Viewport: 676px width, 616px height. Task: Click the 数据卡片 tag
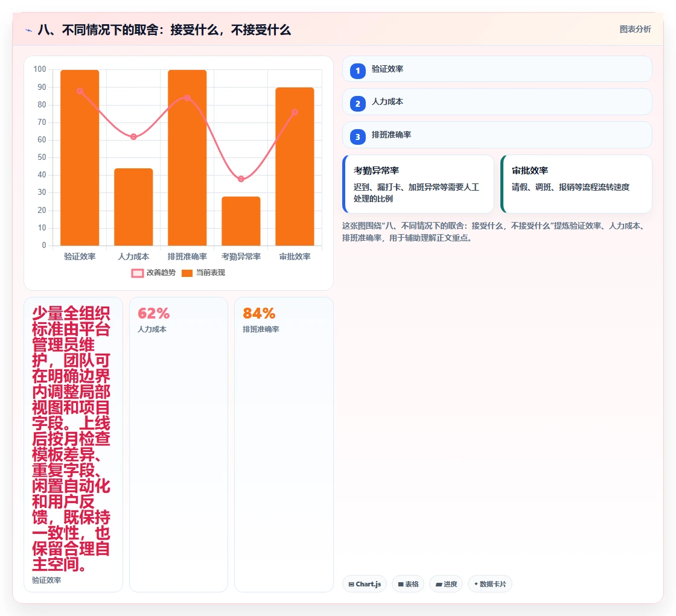coord(489,584)
